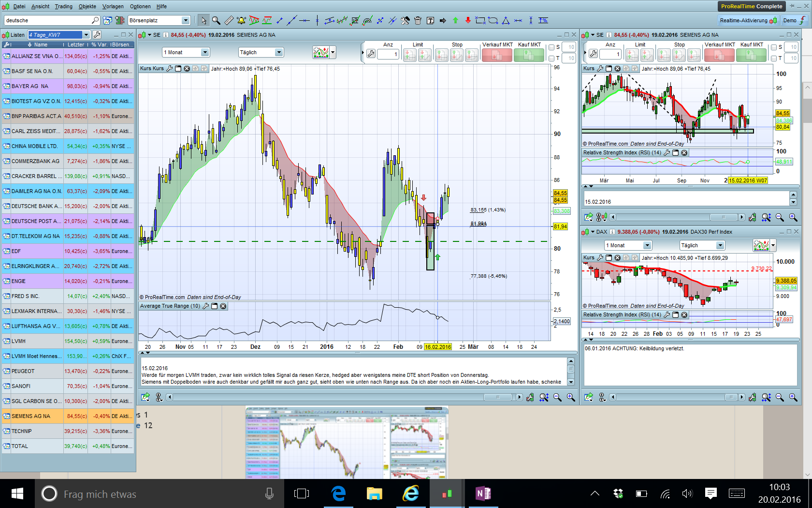Select the magnifier zoom tool in toolbar
This screenshot has width=812, height=508.
[x=216, y=20]
